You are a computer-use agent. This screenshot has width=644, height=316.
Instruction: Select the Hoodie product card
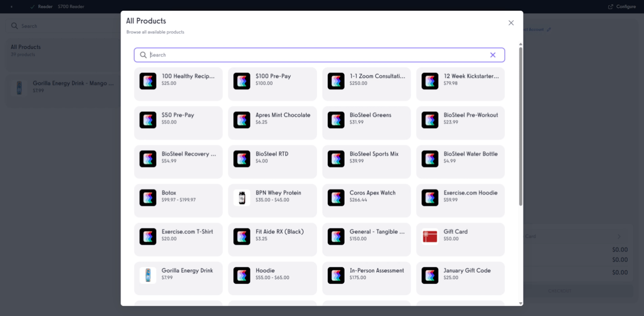[272, 278]
